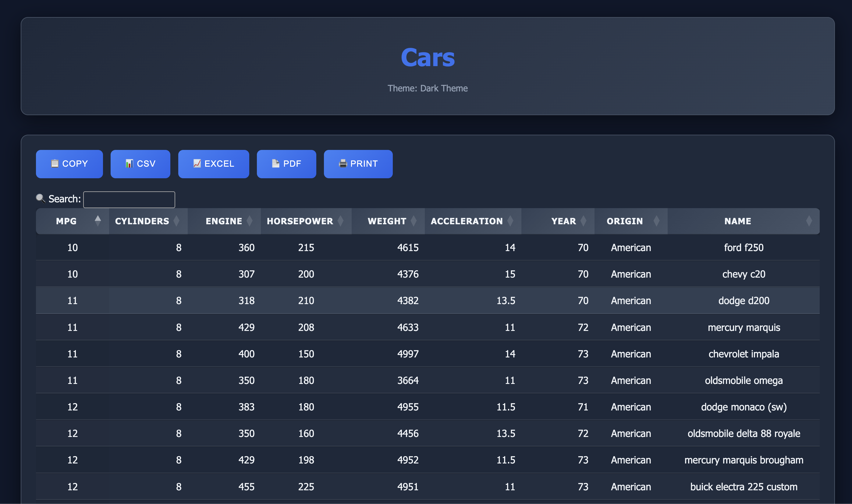
Task: Sort table by Weight column
Action: (x=387, y=221)
